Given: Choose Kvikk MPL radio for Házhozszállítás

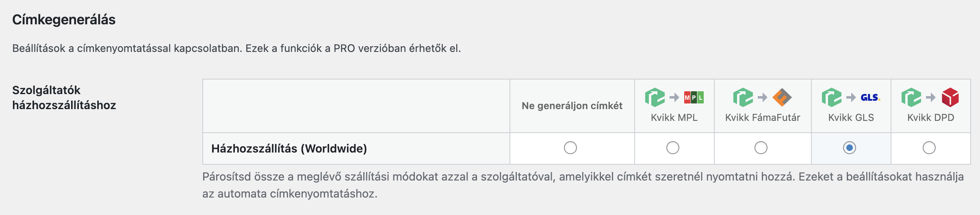Looking at the screenshot, I should point(673,148).
